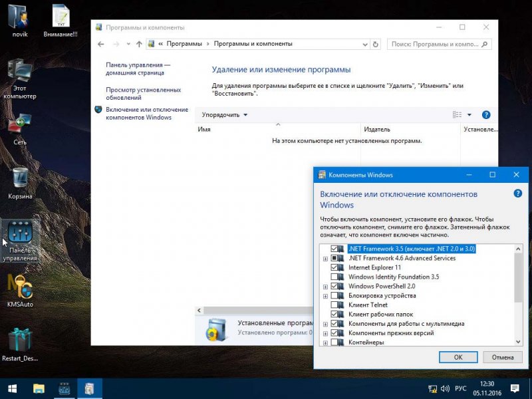Expand Блокировка устройства node
This screenshot has width=532, height=399.
click(x=325, y=296)
